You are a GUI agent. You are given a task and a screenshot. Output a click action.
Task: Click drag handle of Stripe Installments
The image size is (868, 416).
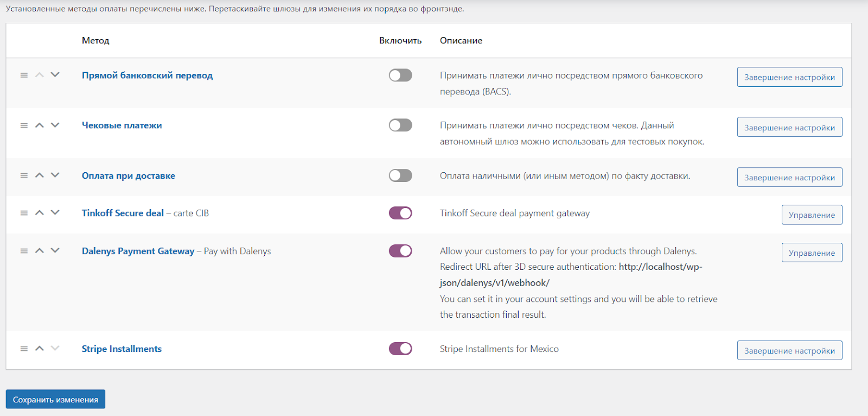(x=24, y=349)
